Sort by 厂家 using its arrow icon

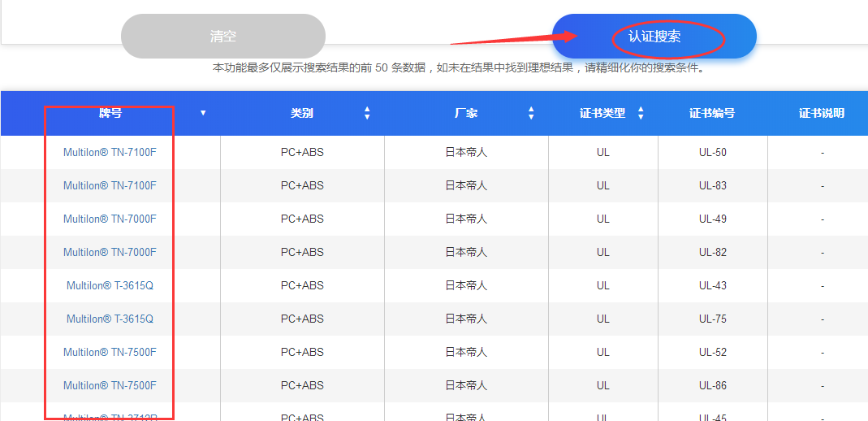tap(531, 113)
